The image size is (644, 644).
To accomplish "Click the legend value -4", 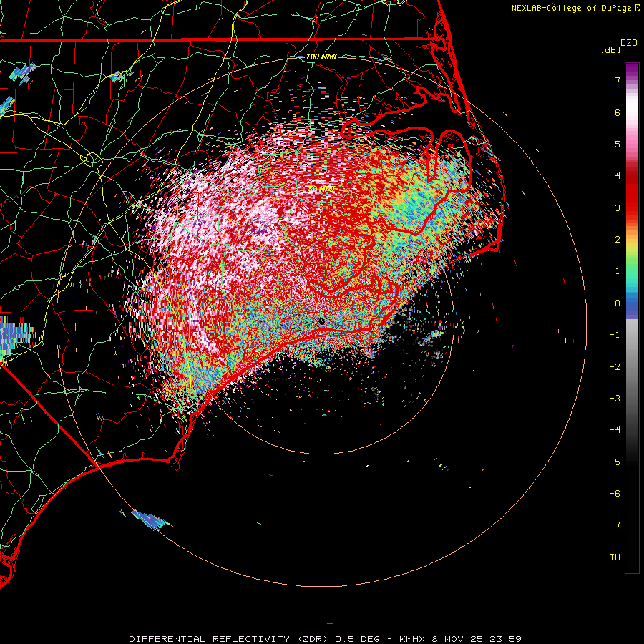I will coord(615,430).
